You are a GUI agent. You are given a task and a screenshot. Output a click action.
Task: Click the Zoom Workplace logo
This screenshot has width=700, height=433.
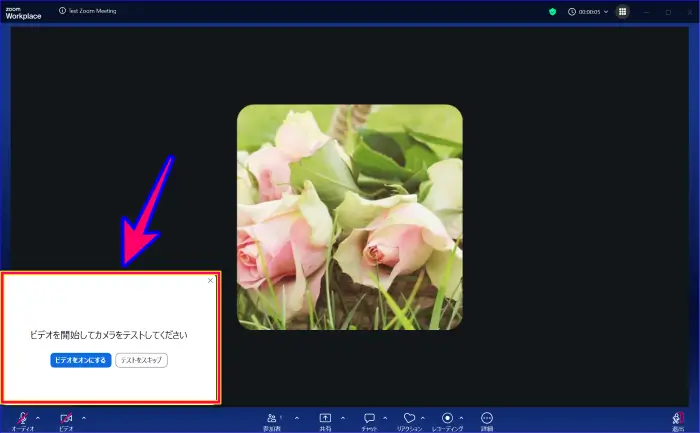(x=23, y=13)
